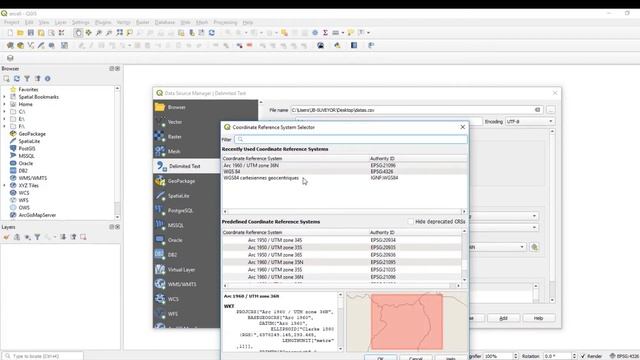Click the CRS extent map preview
640x360 pixels.
pos(407,322)
